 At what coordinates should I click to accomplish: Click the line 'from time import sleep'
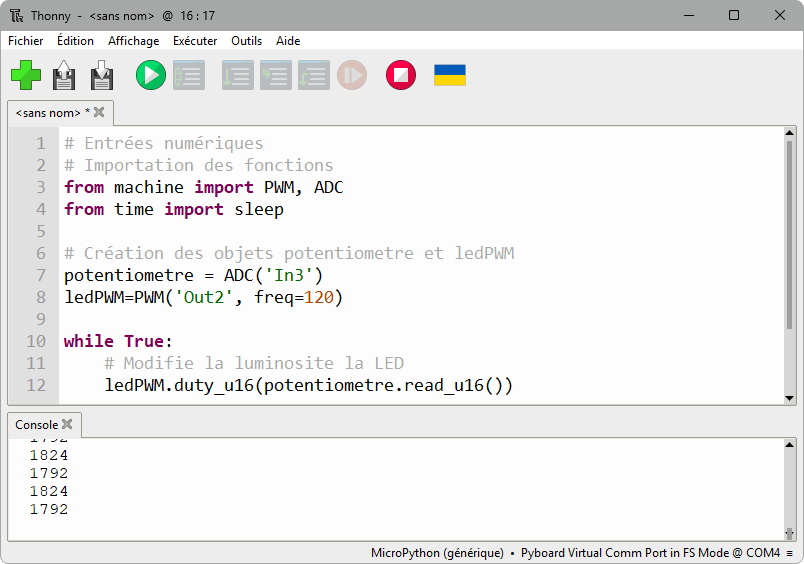coord(173,209)
